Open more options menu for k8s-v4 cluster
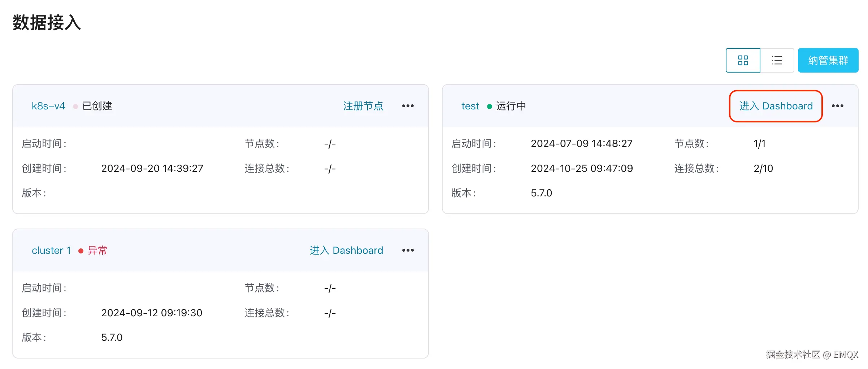The width and height of the screenshot is (868, 369). pyautogui.click(x=408, y=106)
